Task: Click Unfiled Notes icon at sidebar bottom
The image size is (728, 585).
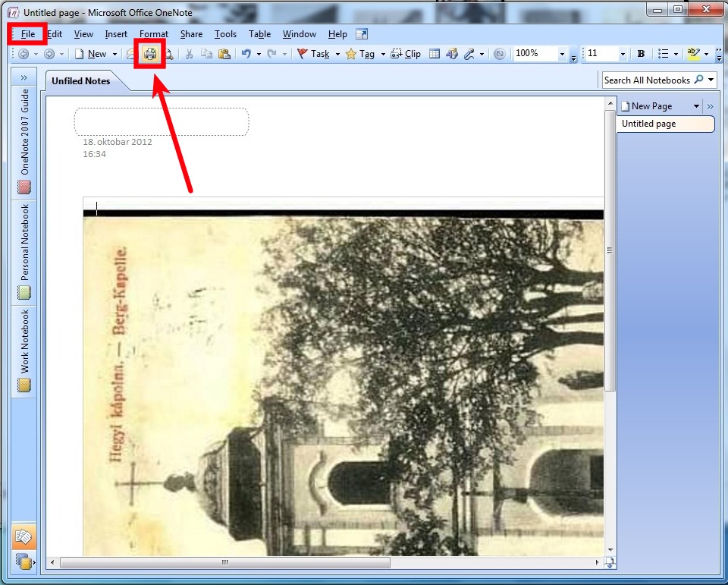Action: tap(24, 537)
